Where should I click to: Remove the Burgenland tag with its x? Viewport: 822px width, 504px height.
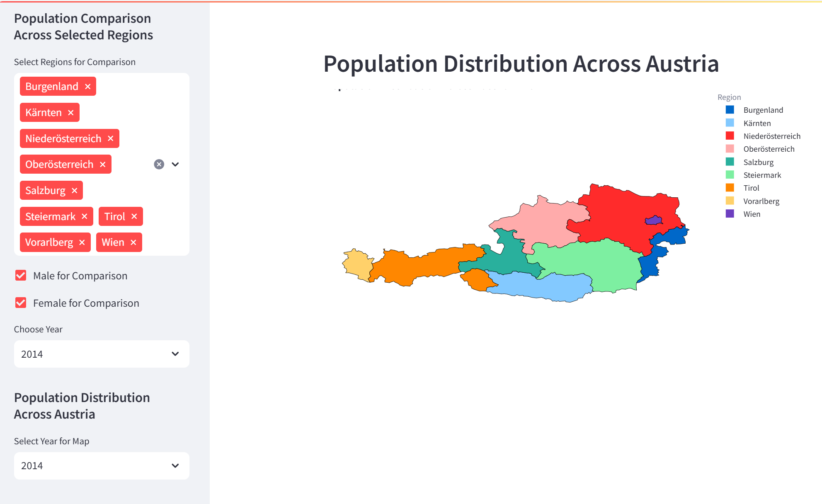click(87, 86)
